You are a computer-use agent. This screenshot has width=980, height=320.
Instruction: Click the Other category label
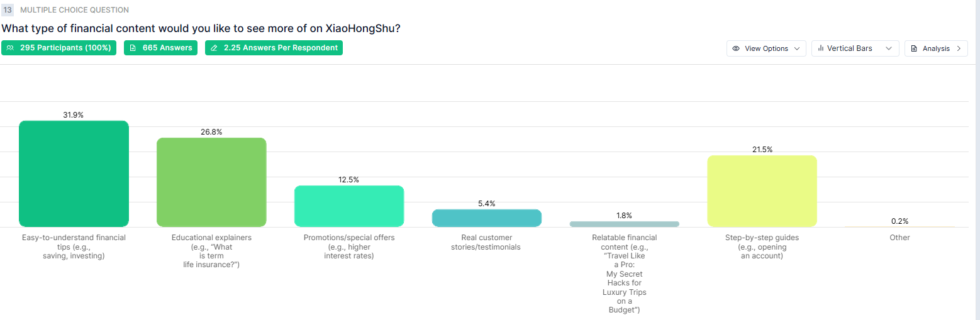[x=899, y=238]
